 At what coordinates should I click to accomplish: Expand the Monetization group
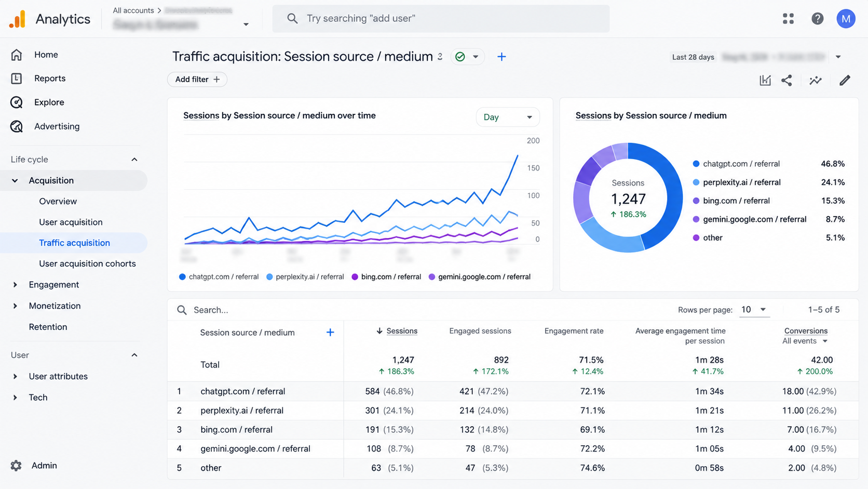(15, 306)
